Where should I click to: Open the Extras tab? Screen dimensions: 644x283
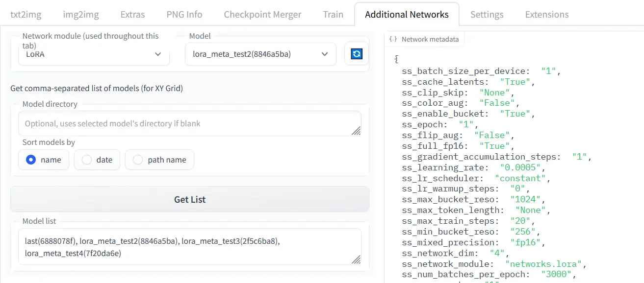coord(132,14)
